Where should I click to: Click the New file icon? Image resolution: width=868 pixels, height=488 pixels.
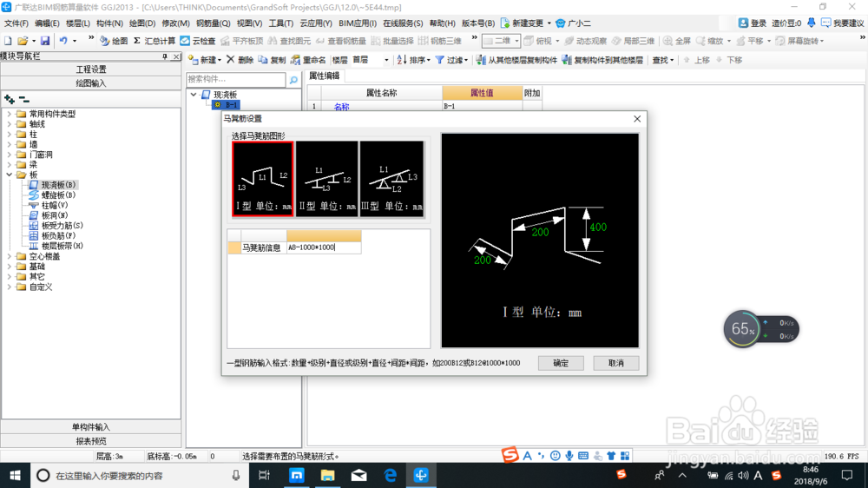pyautogui.click(x=8, y=41)
